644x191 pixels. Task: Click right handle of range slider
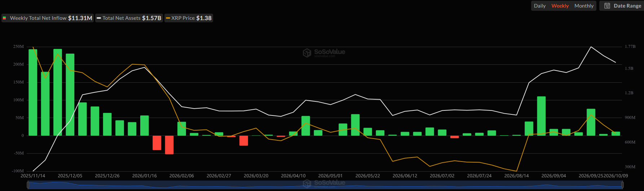(x=622, y=185)
